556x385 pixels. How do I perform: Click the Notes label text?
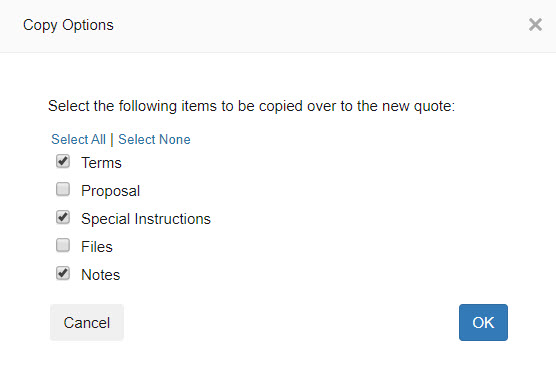(101, 275)
